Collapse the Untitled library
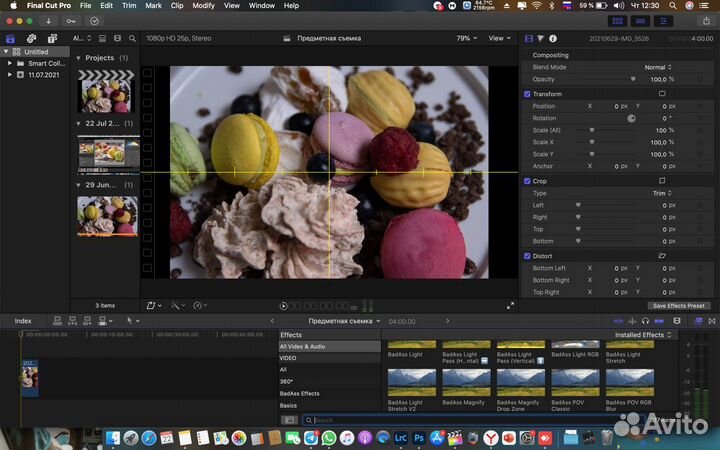 (x=6, y=51)
